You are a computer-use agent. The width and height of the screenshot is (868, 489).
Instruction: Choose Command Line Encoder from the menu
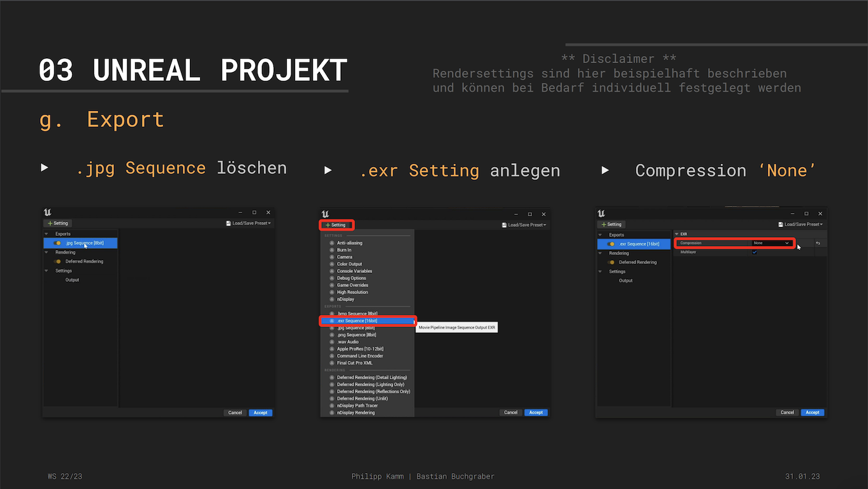(x=360, y=356)
